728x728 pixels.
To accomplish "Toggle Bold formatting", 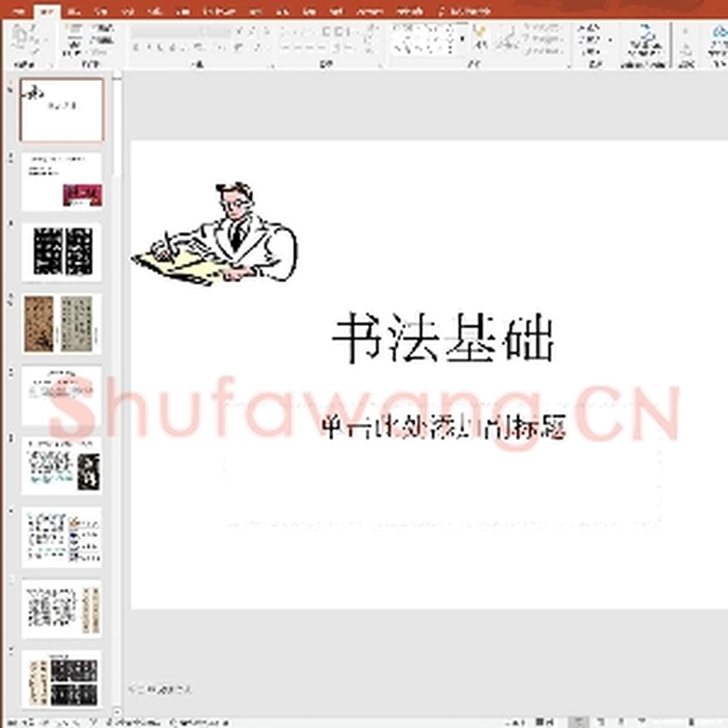I will point(135,47).
